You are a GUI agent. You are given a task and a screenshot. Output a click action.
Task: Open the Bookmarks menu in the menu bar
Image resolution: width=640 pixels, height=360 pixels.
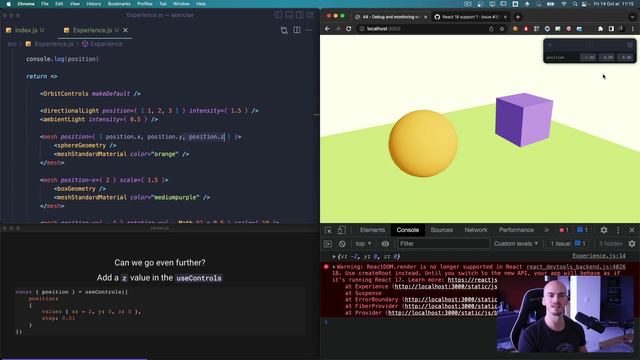pyautogui.click(x=119, y=4)
